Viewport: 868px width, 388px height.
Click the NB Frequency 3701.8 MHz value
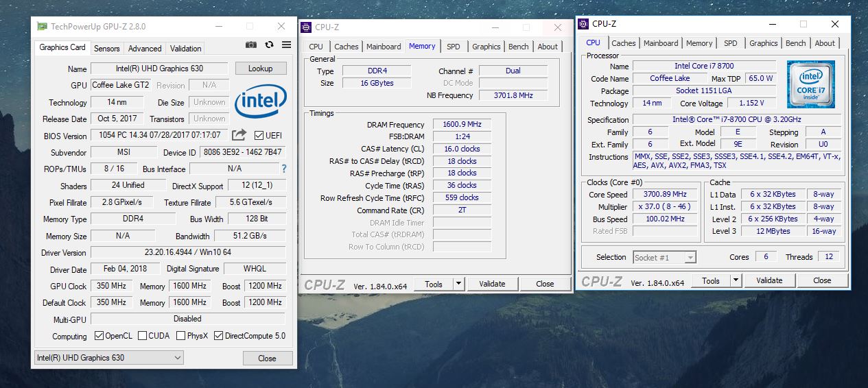(x=513, y=95)
